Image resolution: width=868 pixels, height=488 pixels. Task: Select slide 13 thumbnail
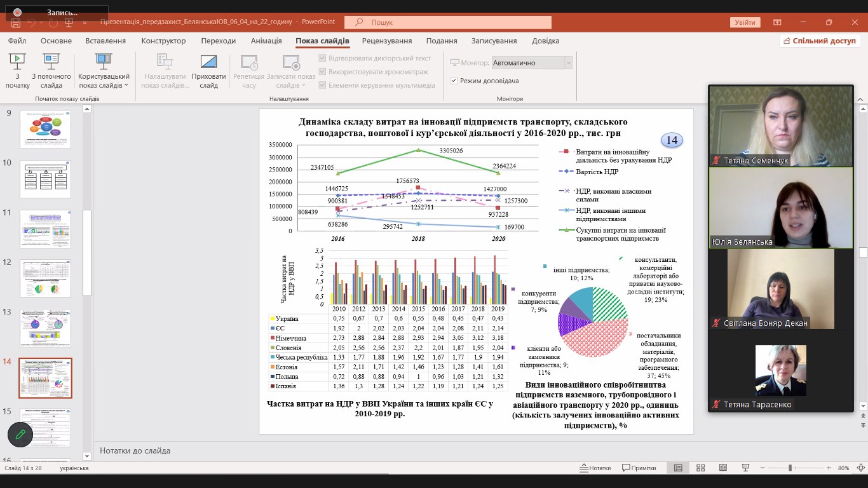[x=45, y=328]
